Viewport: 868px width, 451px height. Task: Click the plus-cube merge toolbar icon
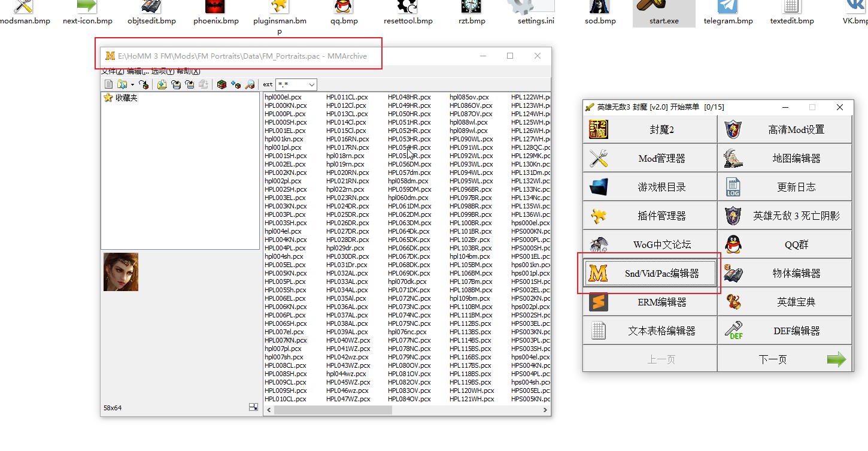pyautogui.click(x=236, y=84)
